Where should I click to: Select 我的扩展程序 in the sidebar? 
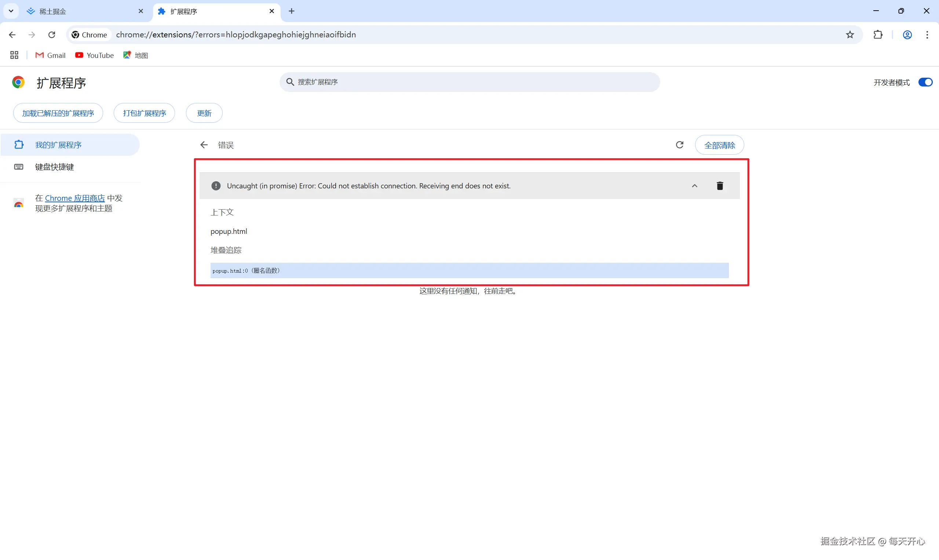click(58, 145)
